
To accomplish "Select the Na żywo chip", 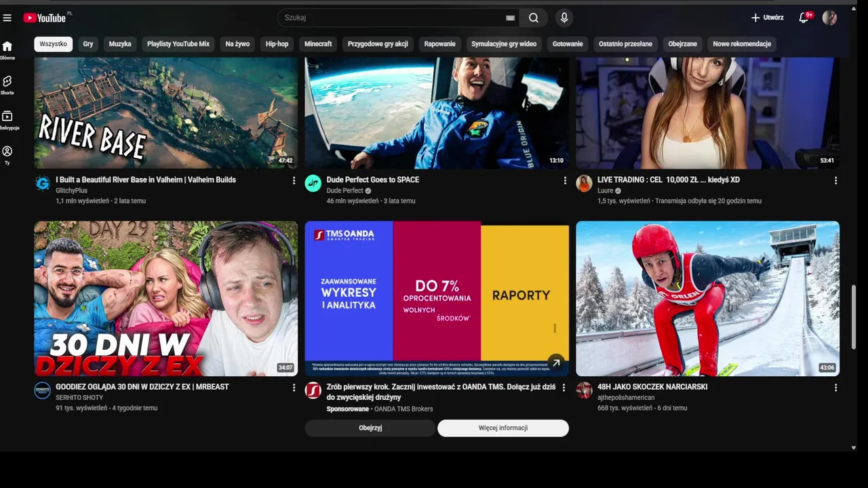I will pos(238,44).
